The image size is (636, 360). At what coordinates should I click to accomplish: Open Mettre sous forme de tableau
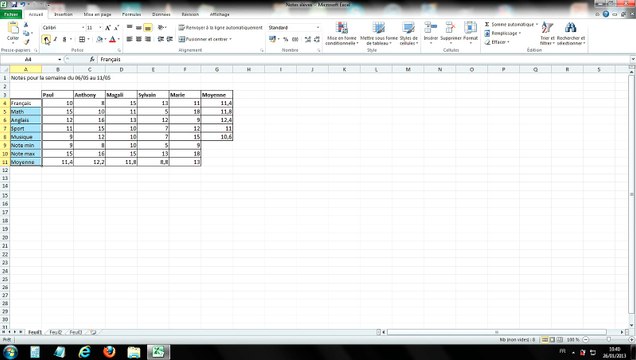tap(379, 33)
